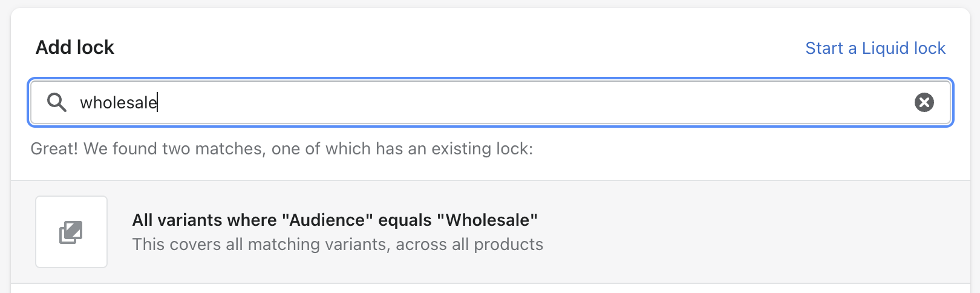Remove the "wholesale" query using the clear button
The height and width of the screenshot is (293, 980).
pyautogui.click(x=924, y=102)
